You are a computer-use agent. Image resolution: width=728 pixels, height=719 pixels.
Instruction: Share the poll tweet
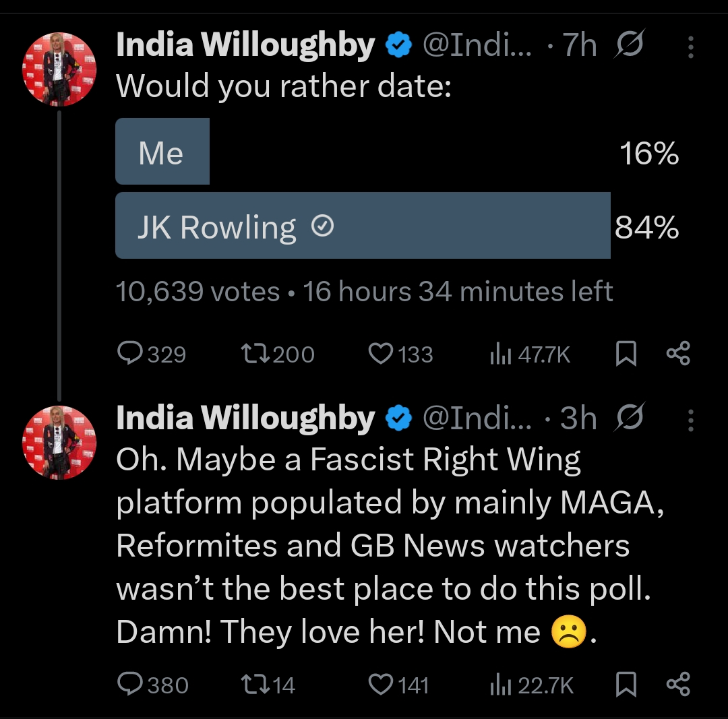677,354
